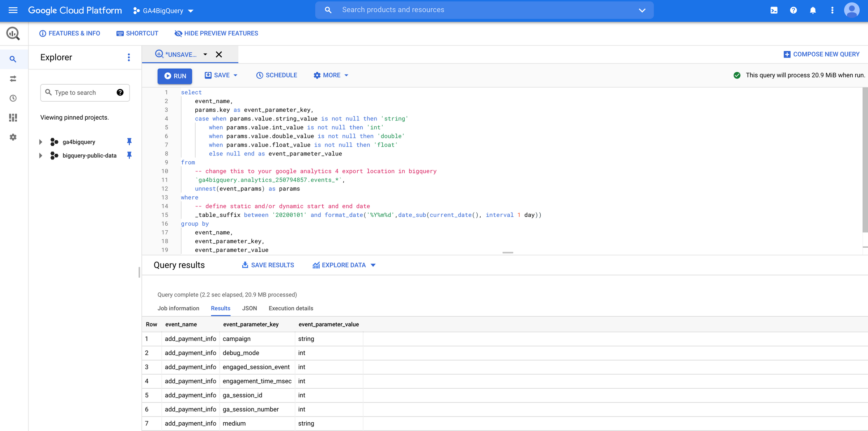Open BigQuery settings gear in sidebar
Viewport: 868px width, 431px height.
13,137
